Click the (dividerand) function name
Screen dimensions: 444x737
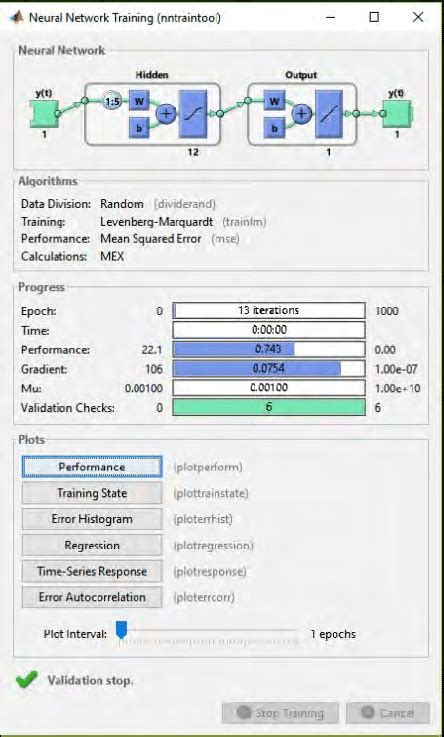185,204
